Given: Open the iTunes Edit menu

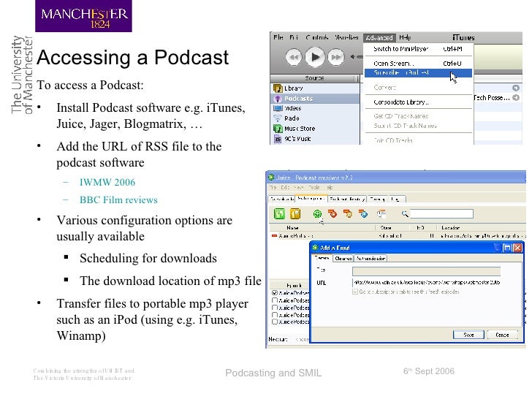Looking at the screenshot, I should [294, 37].
